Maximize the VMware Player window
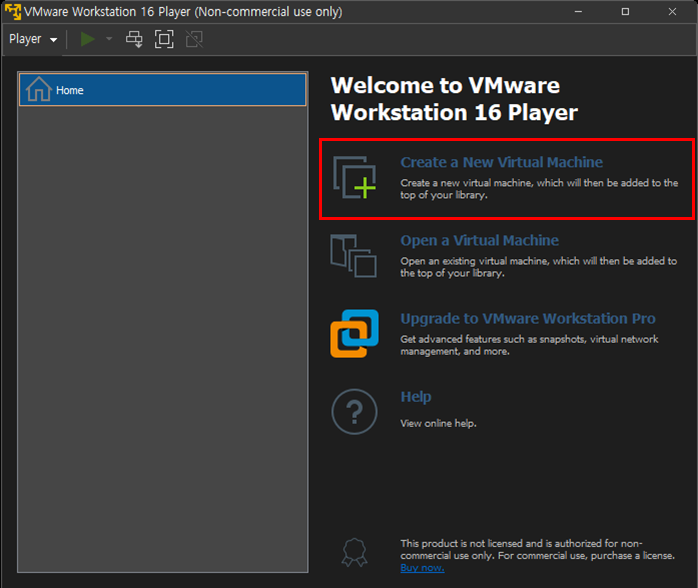The height and width of the screenshot is (588, 698). point(625,12)
